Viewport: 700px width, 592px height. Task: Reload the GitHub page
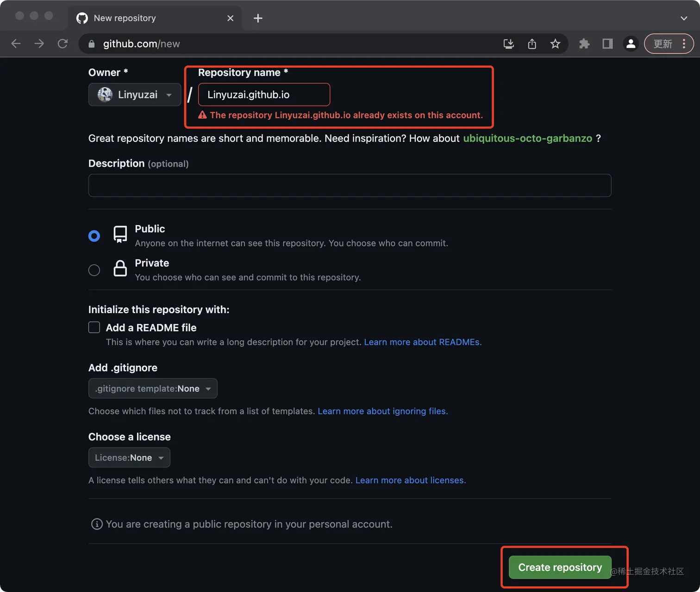coord(62,44)
